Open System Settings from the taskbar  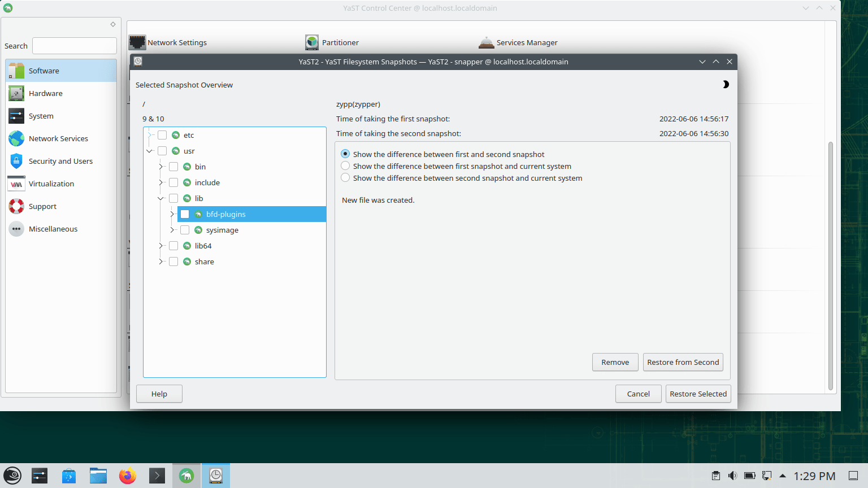40,476
